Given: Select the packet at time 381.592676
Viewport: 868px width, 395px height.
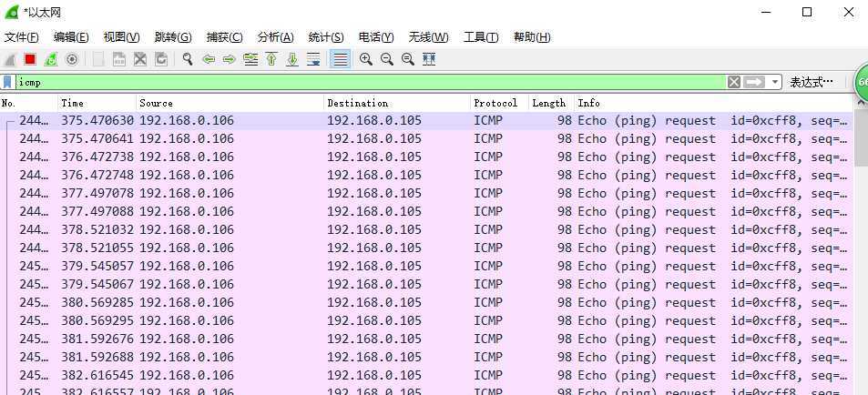Looking at the screenshot, I should point(426,339).
